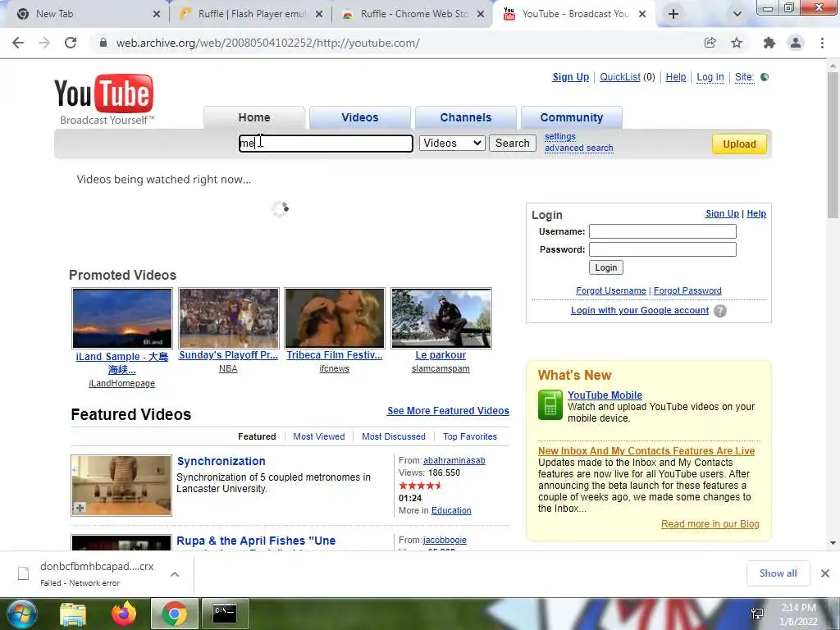Click the padlock site info icon
Image resolution: width=840 pixels, height=630 pixels.
point(103,43)
